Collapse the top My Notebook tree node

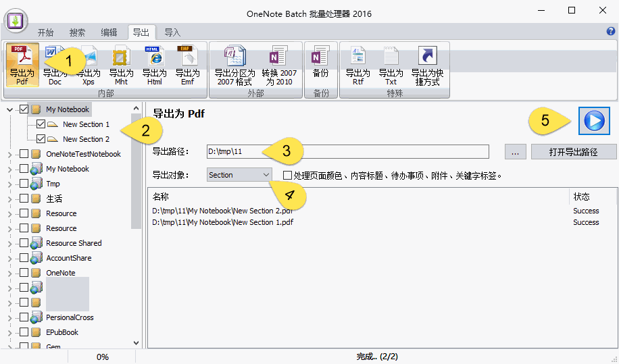[10, 109]
